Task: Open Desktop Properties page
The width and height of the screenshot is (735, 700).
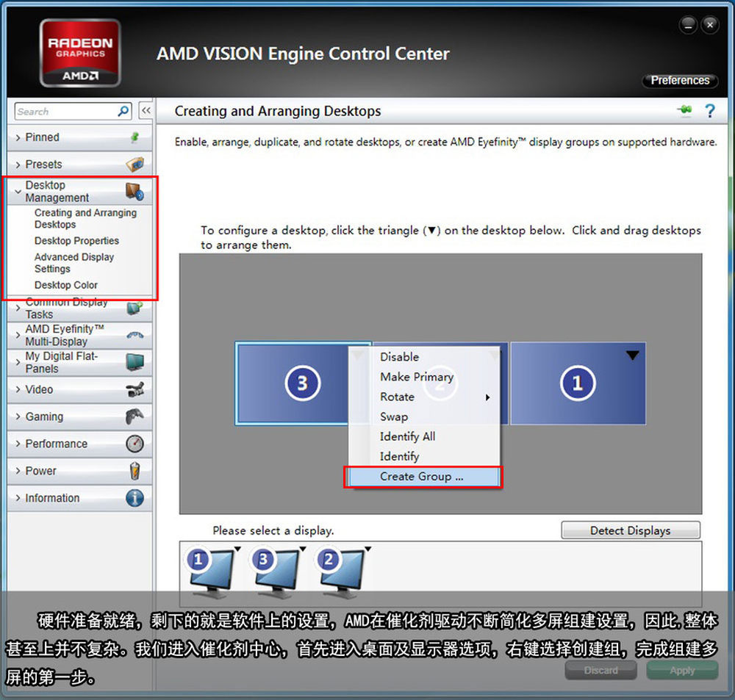Action: 77,241
